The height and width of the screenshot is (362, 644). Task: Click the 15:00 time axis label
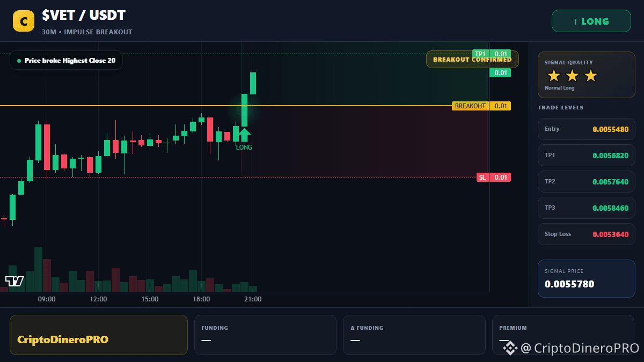[x=150, y=299]
